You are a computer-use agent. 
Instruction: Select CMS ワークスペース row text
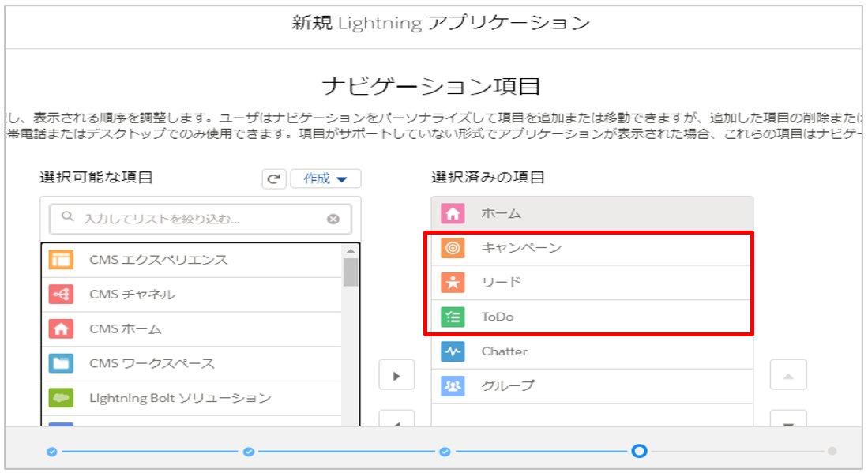152,363
